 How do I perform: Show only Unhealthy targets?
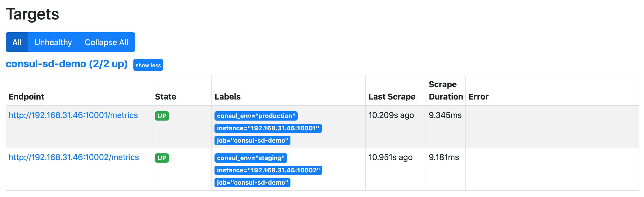coord(53,42)
